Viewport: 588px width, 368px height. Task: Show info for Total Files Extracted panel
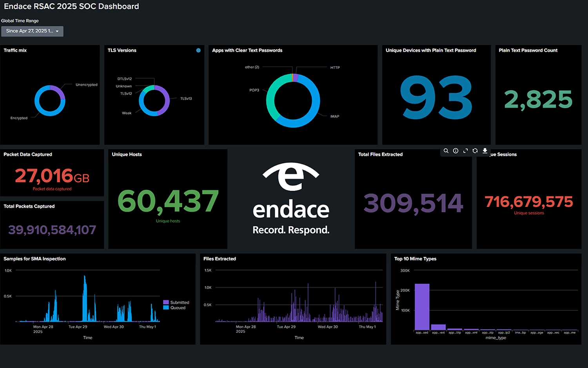click(x=456, y=151)
